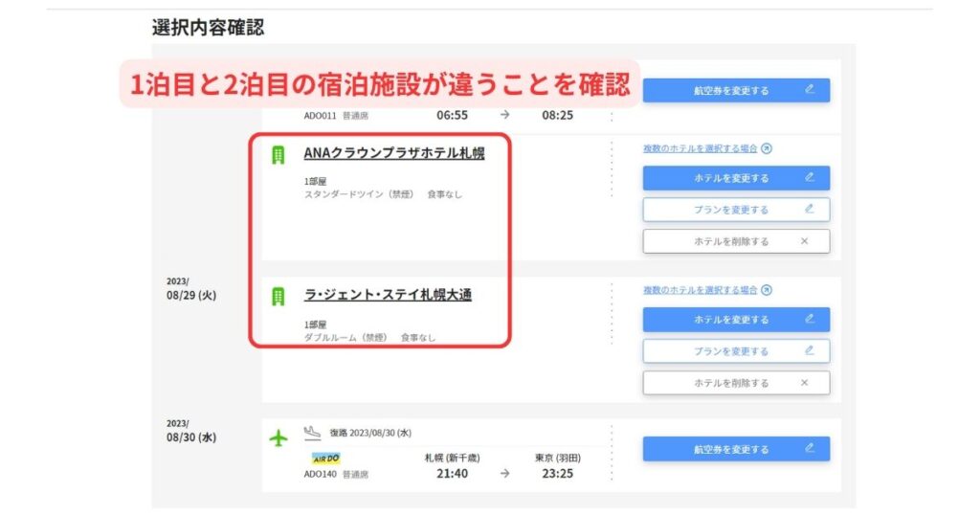This screenshot has height=515, width=980.
Task: Click ホテルを変更する for ANAクラウンプラザホテル札幌
Action: [736, 178]
